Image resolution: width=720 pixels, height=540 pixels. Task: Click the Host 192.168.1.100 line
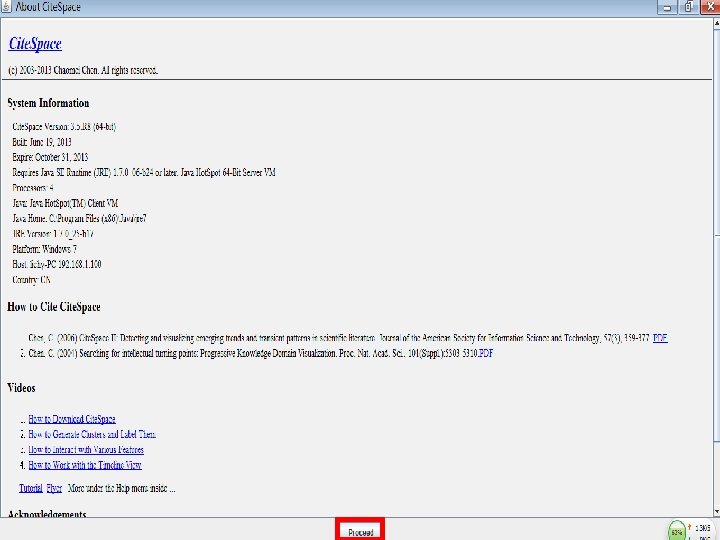click(57, 264)
